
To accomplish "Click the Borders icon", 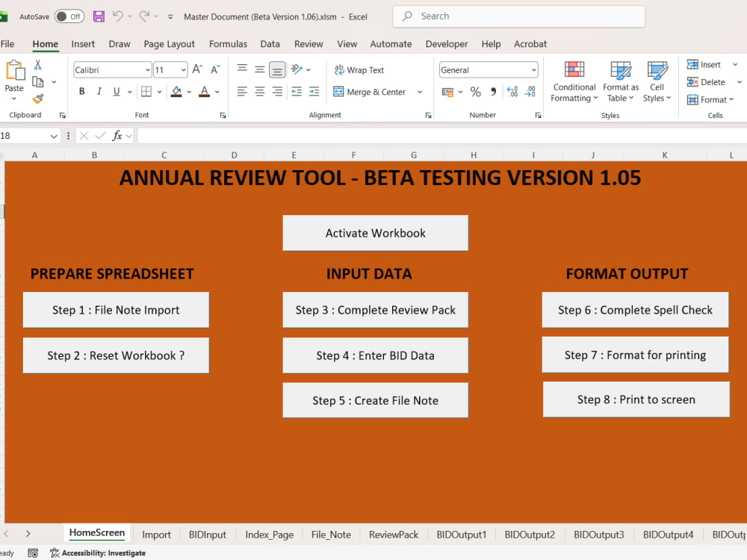I will [x=146, y=91].
